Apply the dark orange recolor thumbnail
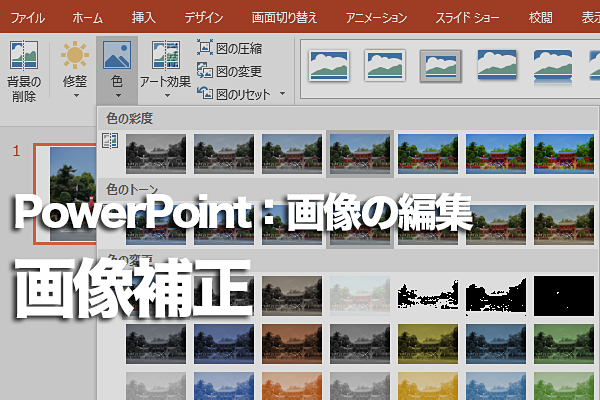Viewport: 600px width, 400px height. point(292,344)
